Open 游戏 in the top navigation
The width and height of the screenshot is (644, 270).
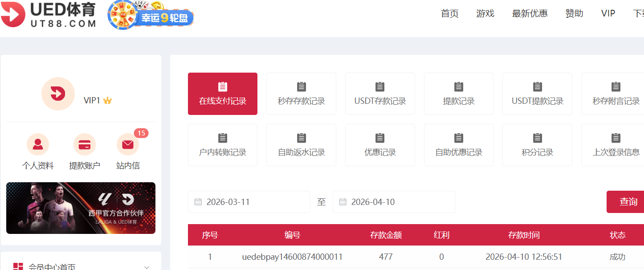coord(485,13)
